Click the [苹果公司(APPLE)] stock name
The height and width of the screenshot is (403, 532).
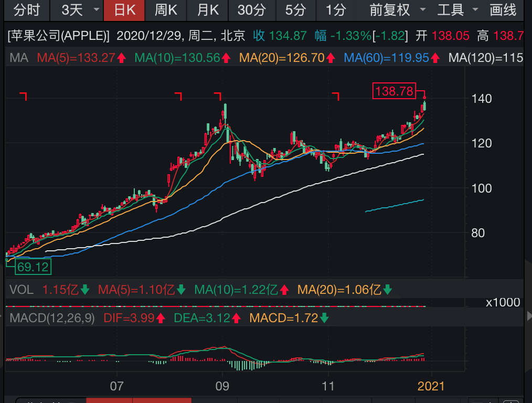[x=58, y=36]
